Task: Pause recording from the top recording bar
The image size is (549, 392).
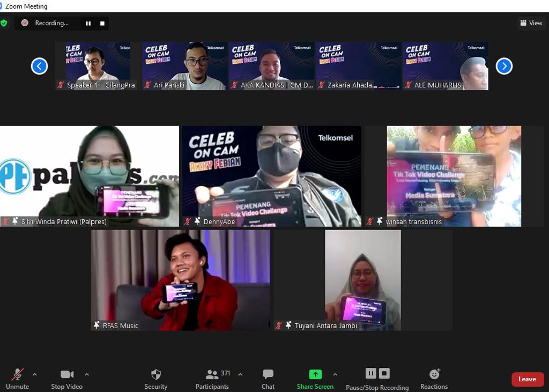Action: click(88, 23)
